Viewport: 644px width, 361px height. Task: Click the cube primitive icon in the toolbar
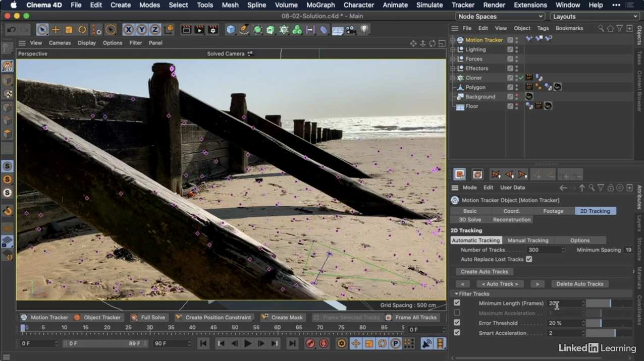point(231,29)
